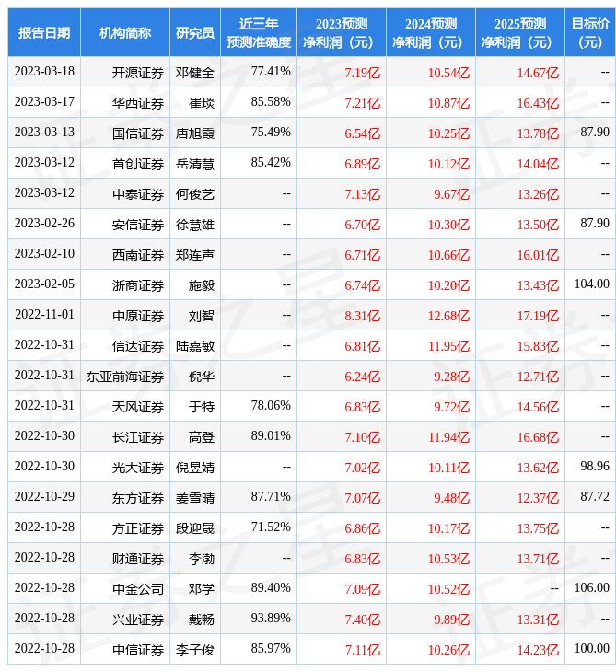Select the 2022-11-01 report date cell
The height and width of the screenshot is (672, 616).
point(44,316)
